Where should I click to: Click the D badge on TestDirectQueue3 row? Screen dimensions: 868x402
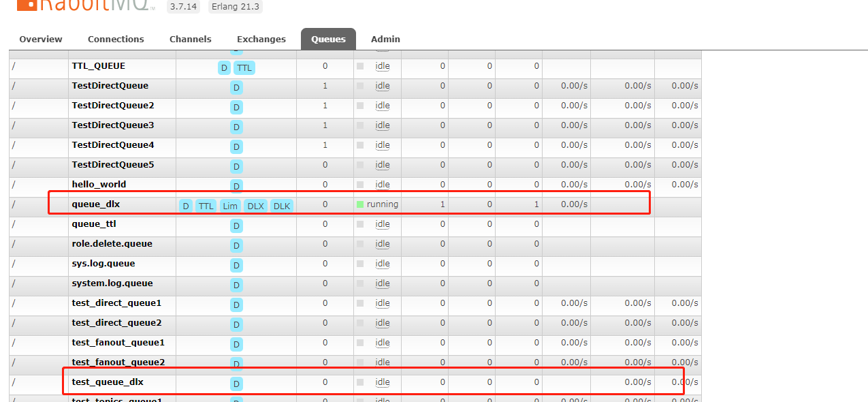(236, 127)
